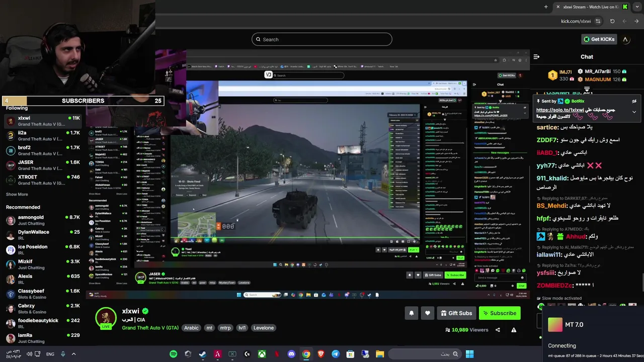Open the lvl1 tag
This screenshot has height=362, width=644.
coord(242,328)
